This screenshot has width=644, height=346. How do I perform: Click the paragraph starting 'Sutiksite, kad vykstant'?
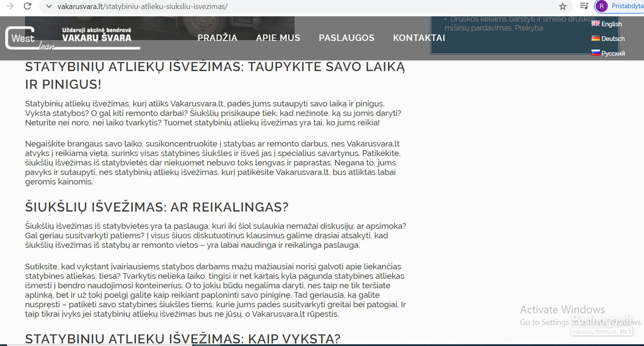coord(216,290)
